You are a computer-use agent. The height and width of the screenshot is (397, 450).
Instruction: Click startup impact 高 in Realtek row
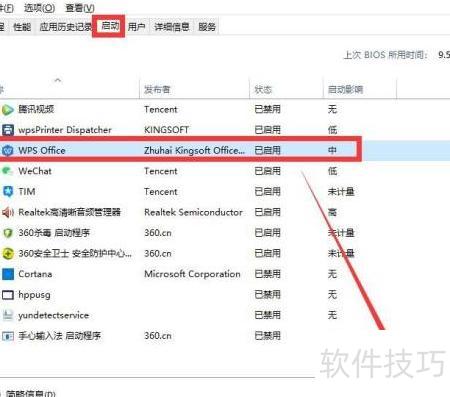point(332,212)
